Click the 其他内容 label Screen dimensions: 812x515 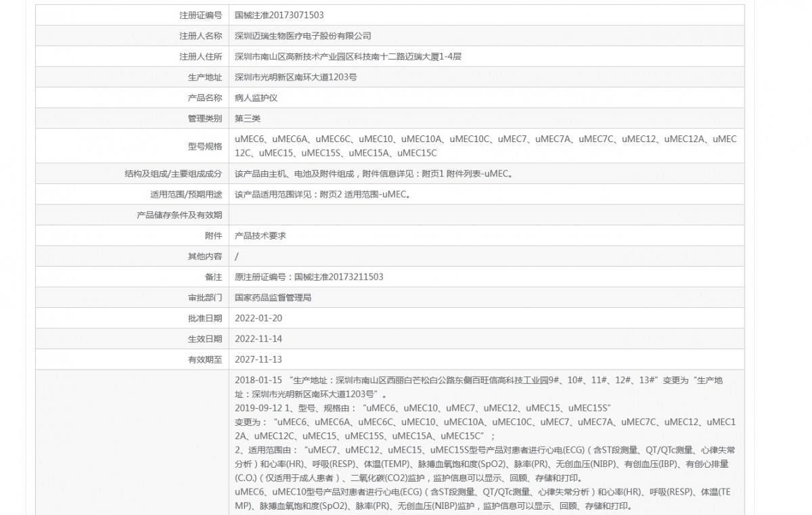point(204,256)
